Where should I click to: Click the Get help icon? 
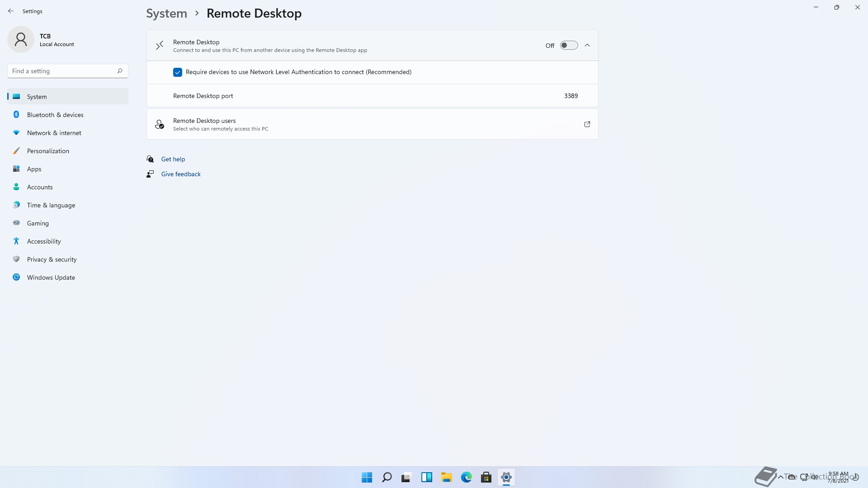coord(150,159)
